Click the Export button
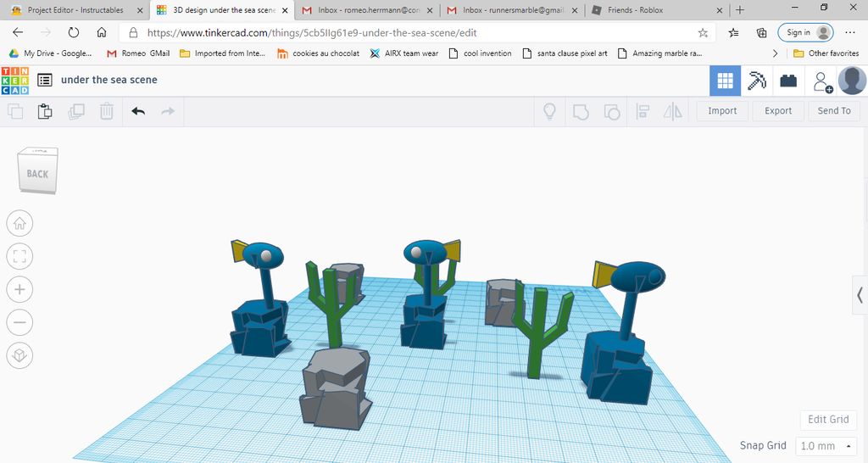 coord(777,111)
